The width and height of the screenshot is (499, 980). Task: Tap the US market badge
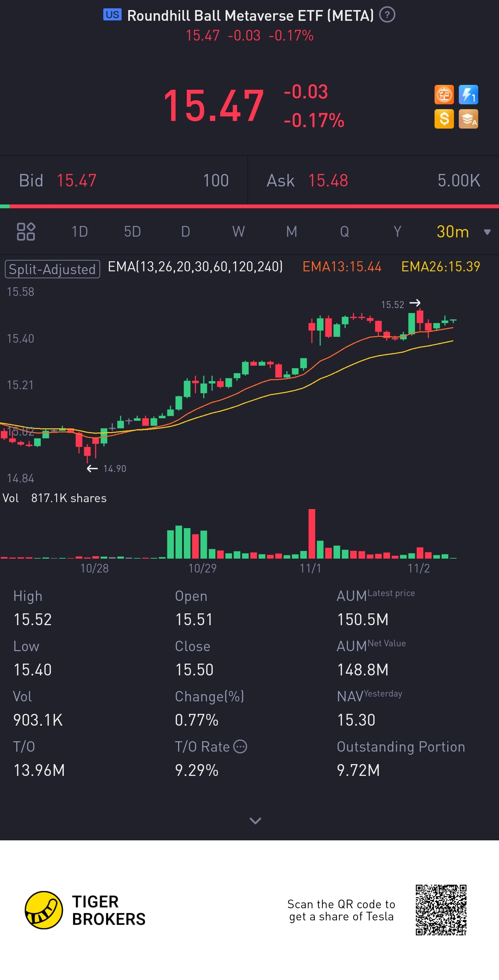pos(112,15)
